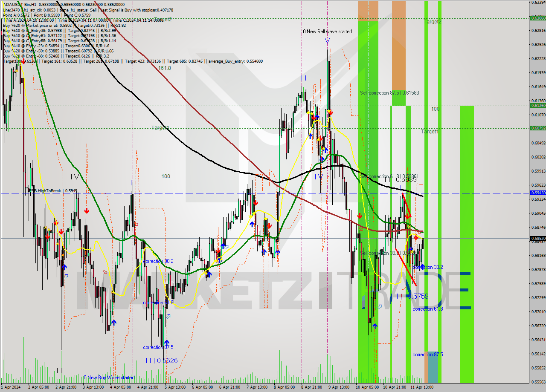This screenshot has height=392, width=546.
Task: Click the '161.8' Fibonacci level label
Action: (164, 68)
